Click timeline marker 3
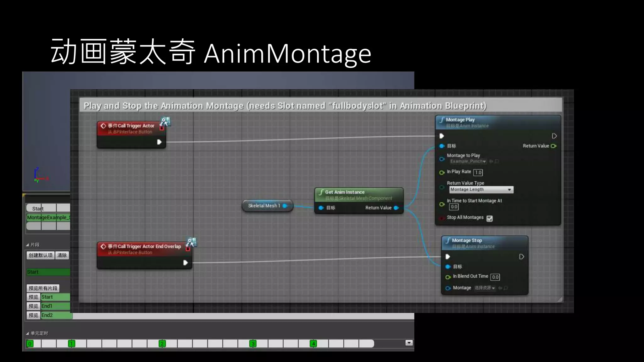Viewport: 644px width, 362px height. click(253, 344)
